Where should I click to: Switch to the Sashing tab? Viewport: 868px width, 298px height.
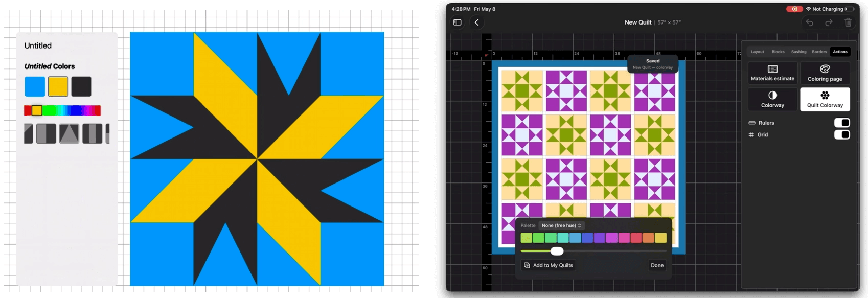[799, 52]
